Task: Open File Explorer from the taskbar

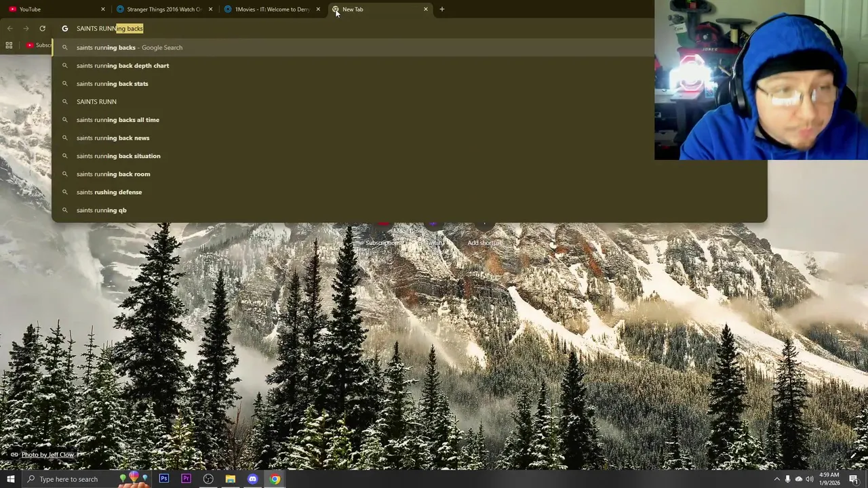Action: (x=231, y=479)
